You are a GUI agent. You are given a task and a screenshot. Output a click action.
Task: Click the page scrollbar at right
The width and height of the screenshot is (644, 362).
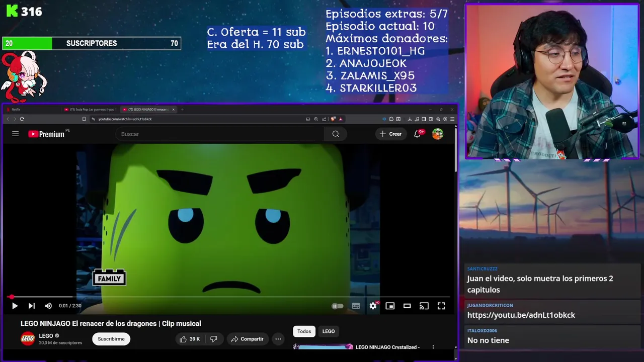tap(455, 151)
